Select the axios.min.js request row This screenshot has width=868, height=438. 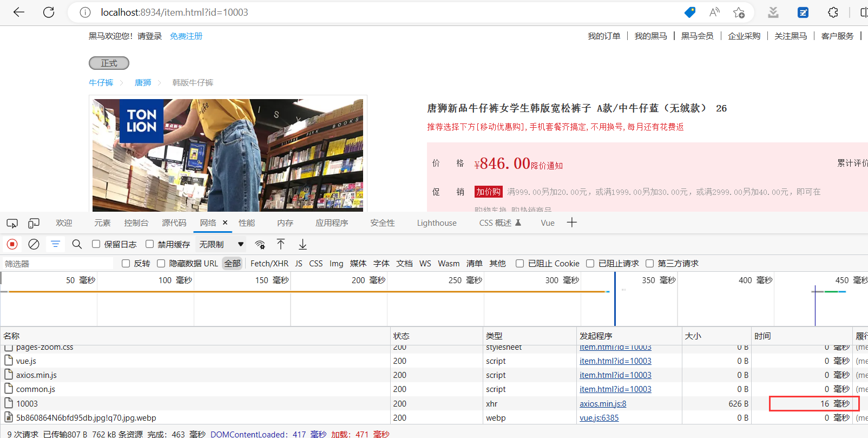(434, 375)
